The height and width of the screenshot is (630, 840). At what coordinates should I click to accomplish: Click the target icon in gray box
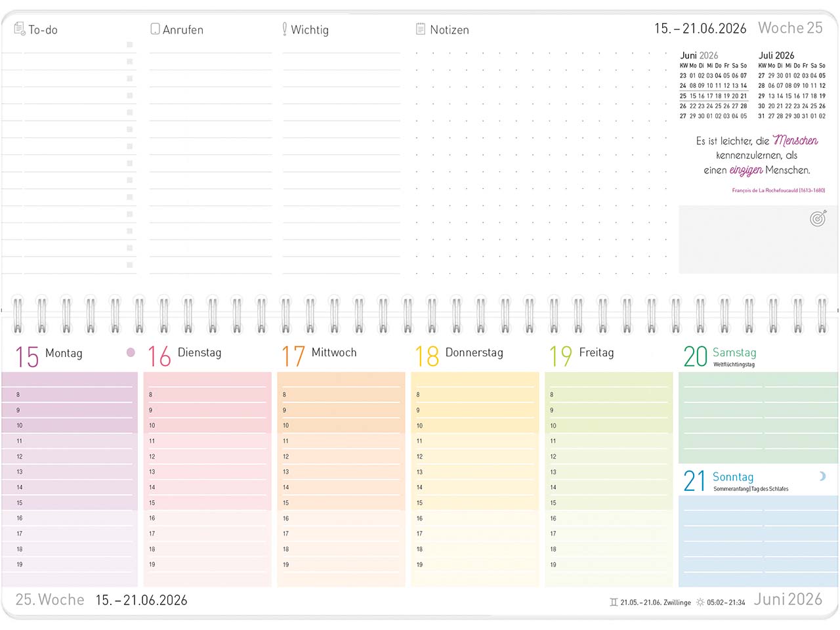(x=818, y=218)
